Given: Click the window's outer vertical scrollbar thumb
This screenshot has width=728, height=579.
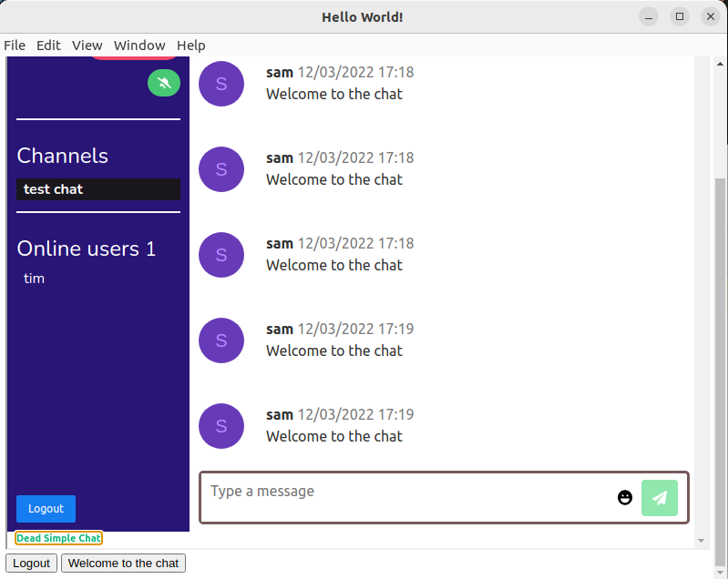Looking at the screenshot, I should coord(721,364).
